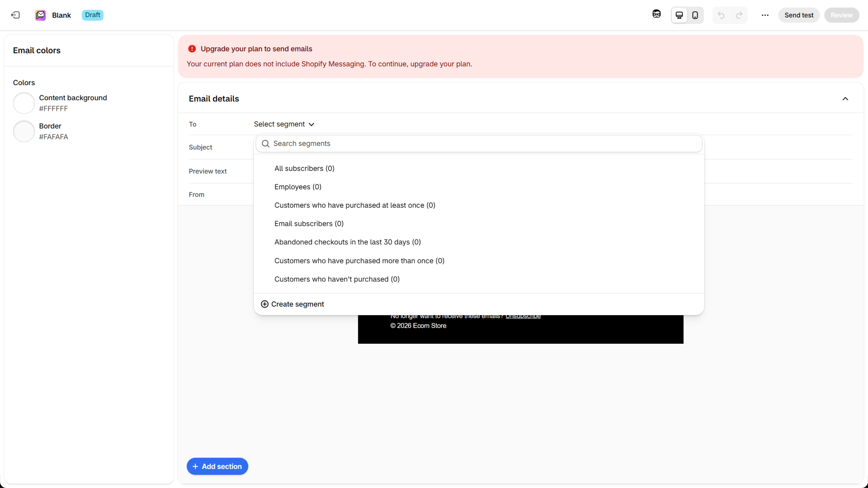Screen dimensions: 868x488
Task: Click the Subject field label
Action: 200,147
